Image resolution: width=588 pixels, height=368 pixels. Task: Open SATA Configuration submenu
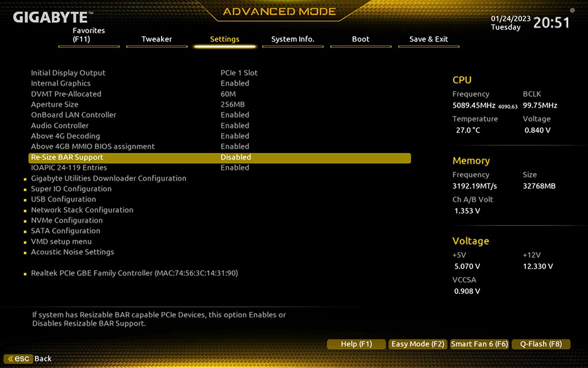(x=65, y=231)
